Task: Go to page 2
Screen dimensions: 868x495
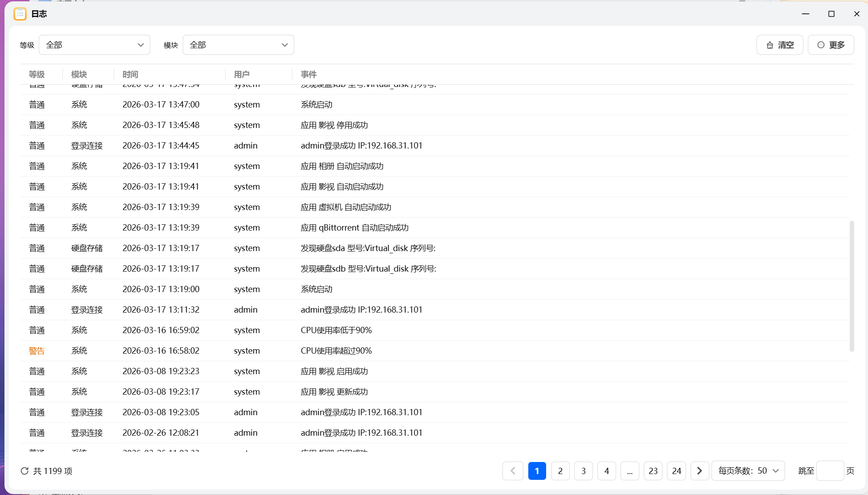Action: click(560, 471)
